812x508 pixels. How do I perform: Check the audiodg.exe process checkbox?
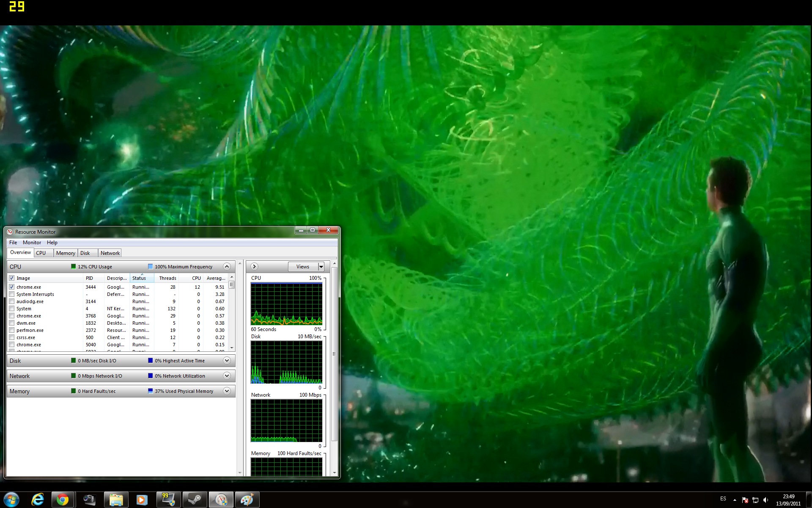tap(12, 301)
